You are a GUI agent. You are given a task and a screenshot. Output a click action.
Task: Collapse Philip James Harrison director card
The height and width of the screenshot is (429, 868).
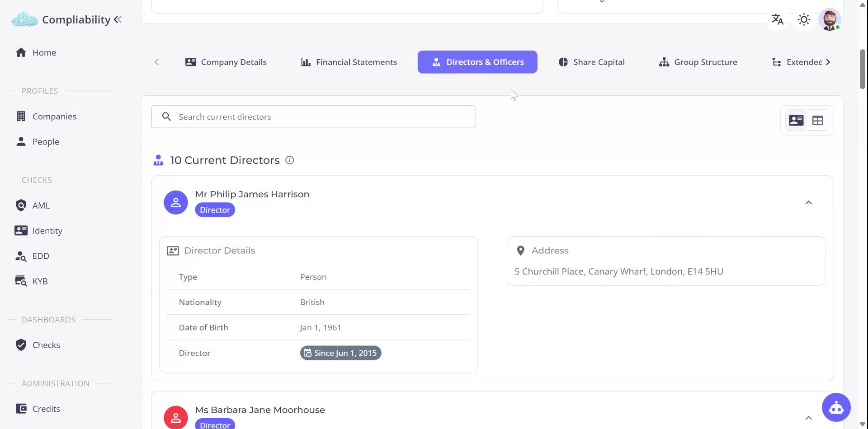click(x=808, y=203)
